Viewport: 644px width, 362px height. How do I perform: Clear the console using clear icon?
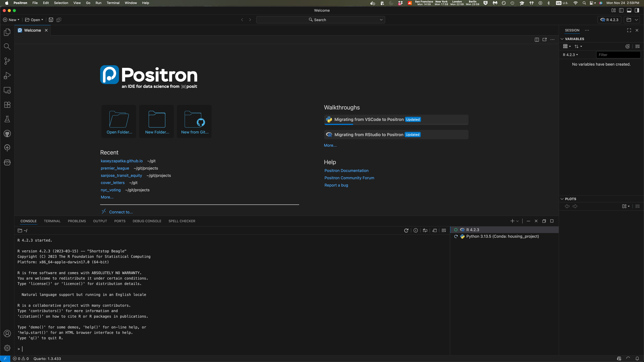[444, 230]
